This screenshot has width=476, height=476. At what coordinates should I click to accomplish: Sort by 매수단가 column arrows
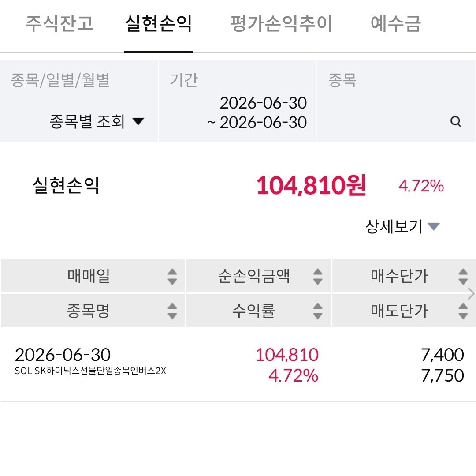463,277
